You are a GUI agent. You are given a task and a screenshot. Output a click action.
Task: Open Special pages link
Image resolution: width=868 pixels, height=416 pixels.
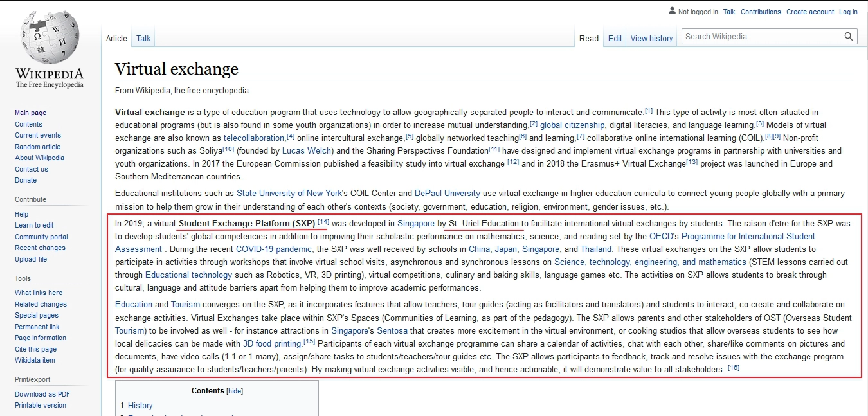(x=37, y=316)
